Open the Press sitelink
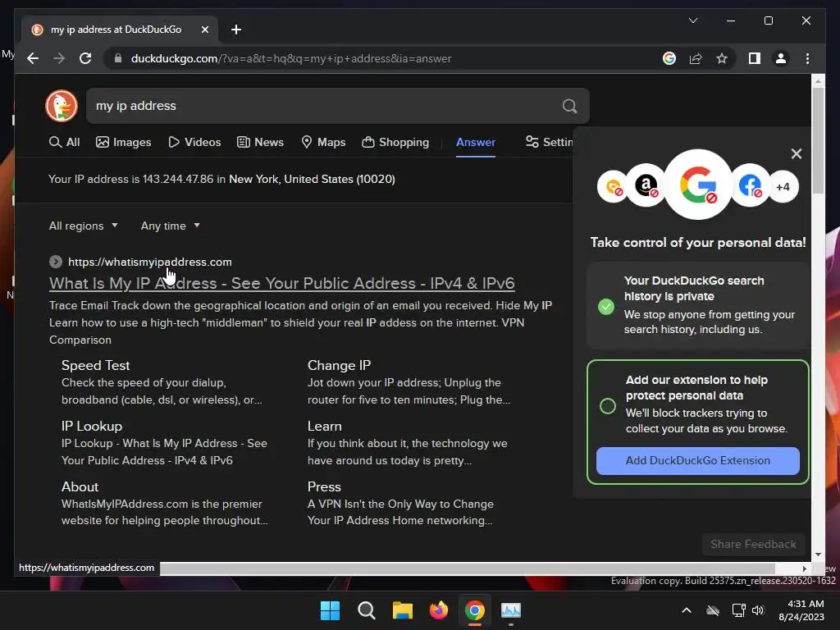Screen dimensions: 840x630 coord(324,486)
